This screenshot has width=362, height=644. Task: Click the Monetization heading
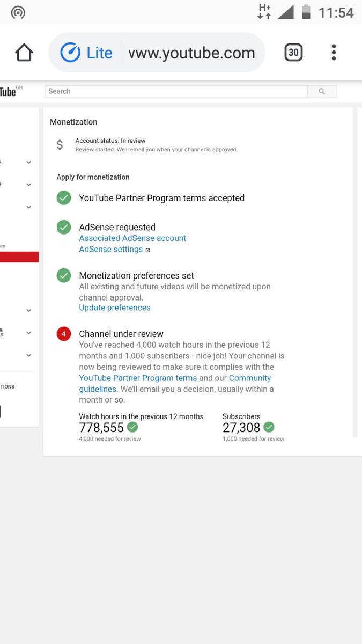point(73,122)
